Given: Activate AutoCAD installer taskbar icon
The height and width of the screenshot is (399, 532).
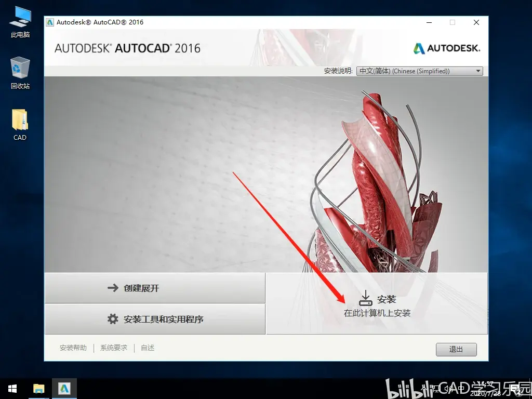Looking at the screenshot, I should pyautogui.click(x=64, y=389).
